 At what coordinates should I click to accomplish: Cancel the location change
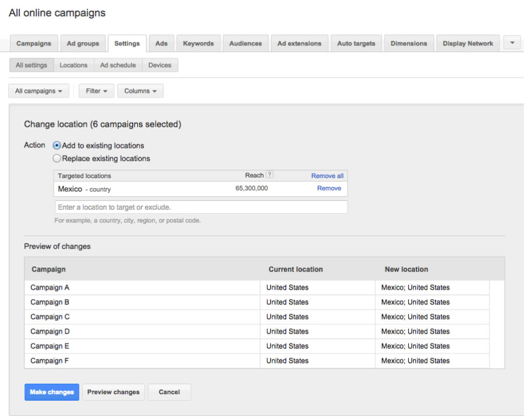point(169,392)
